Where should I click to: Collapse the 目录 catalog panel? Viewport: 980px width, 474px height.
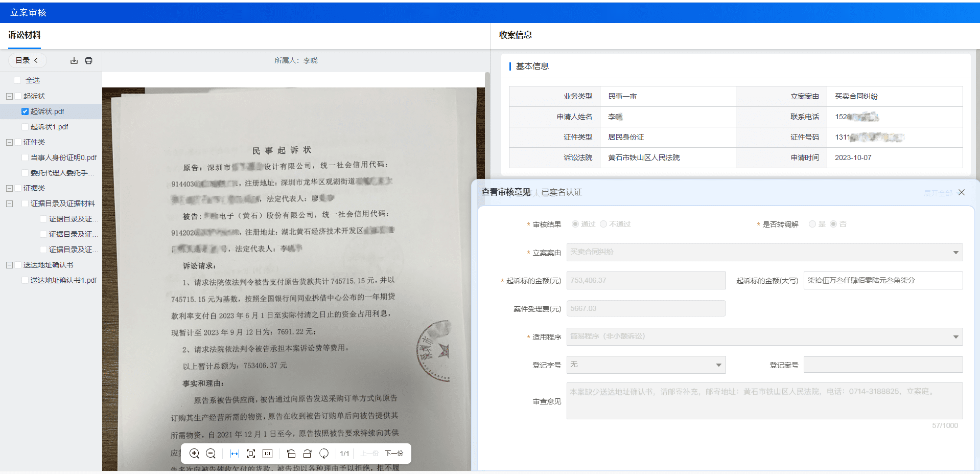click(x=28, y=60)
